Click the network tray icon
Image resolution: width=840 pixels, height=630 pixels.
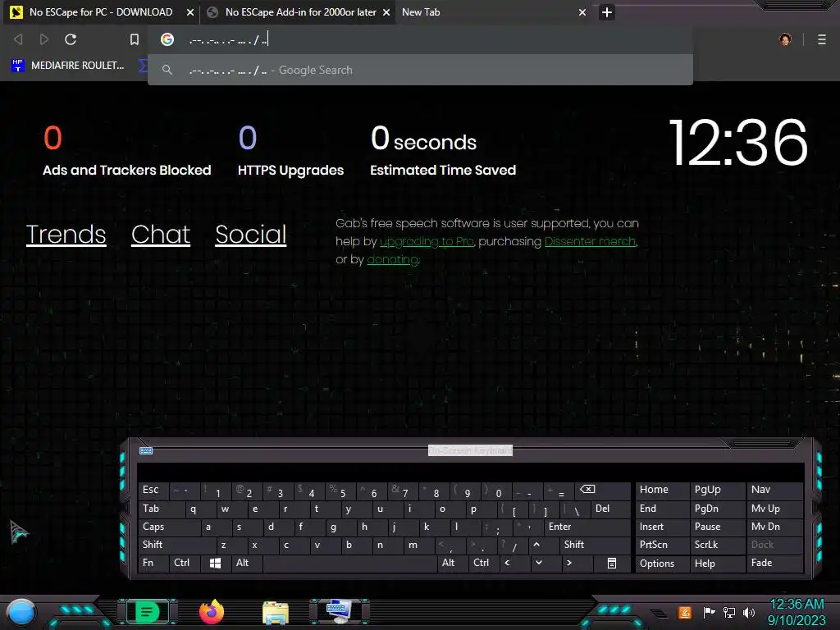pyautogui.click(x=729, y=612)
